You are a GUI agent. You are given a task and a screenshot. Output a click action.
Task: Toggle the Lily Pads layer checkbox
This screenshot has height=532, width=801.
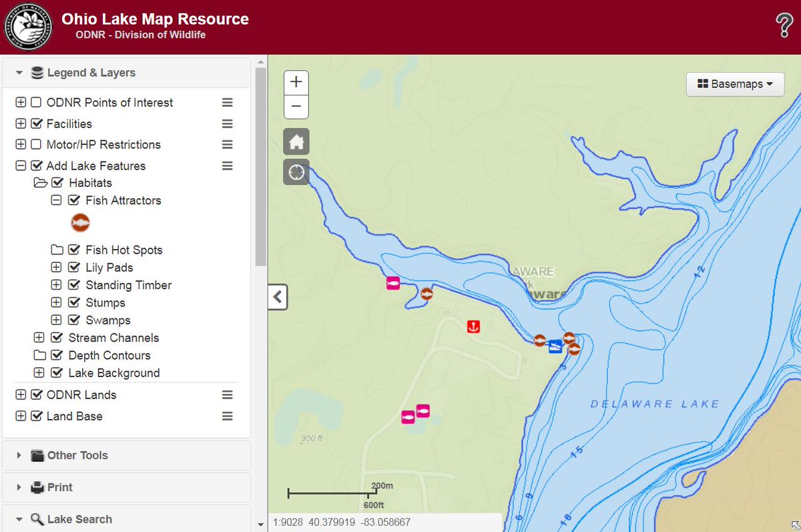click(75, 268)
